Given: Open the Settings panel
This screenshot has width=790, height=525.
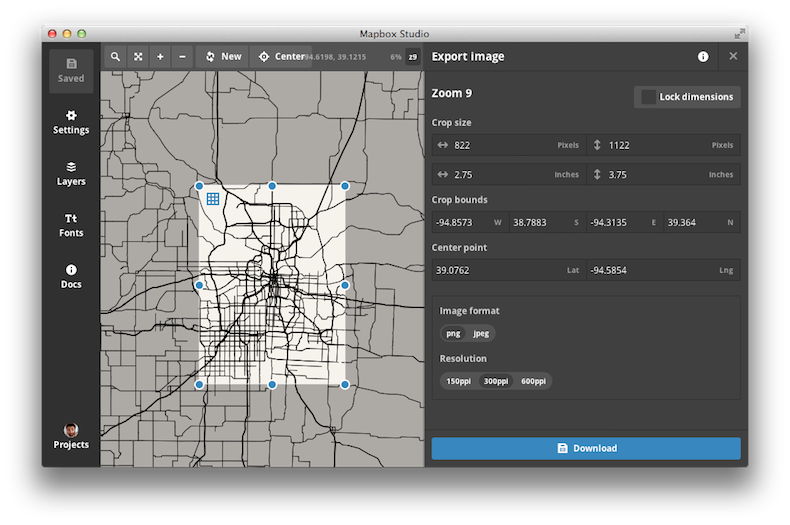Looking at the screenshot, I should (x=71, y=122).
